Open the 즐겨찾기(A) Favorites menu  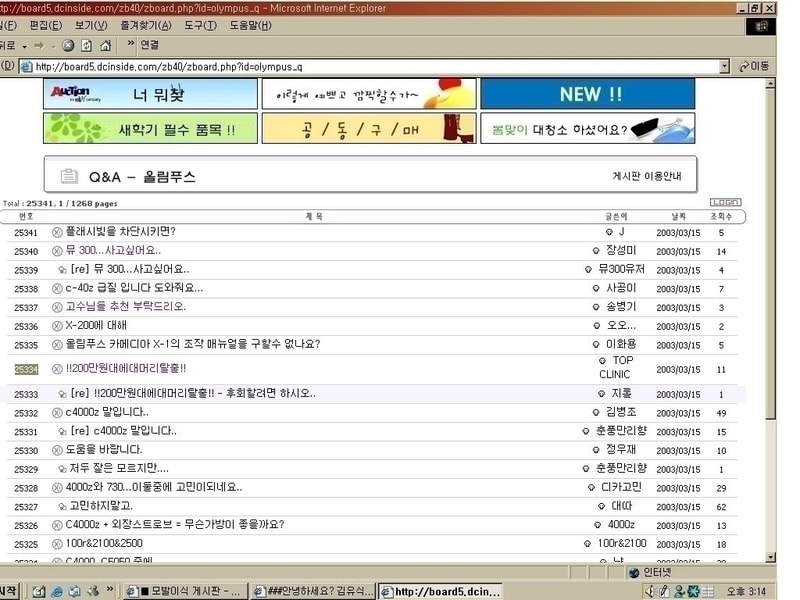pos(145,25)
